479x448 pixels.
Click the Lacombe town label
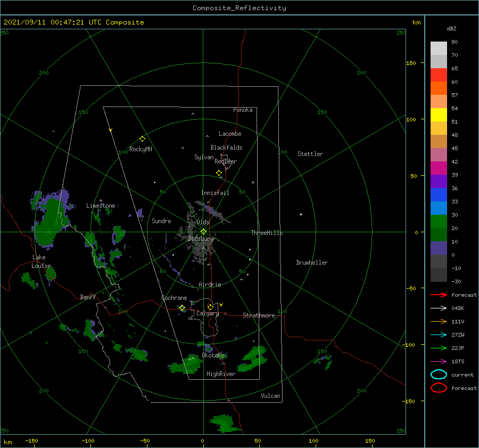pyautogui.click(x=230, y=134)
